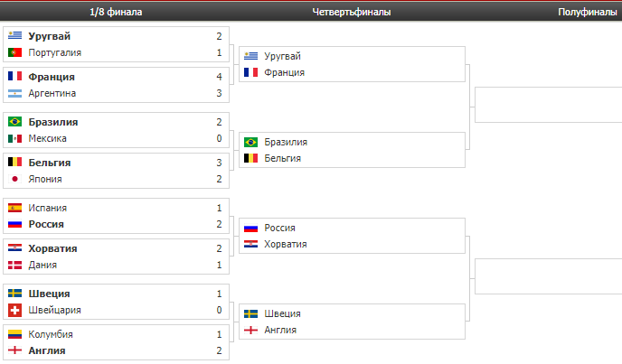622x364 pixels.
Task: Click the Uruguay flag in round of 16
Action: tap(15, 36)
